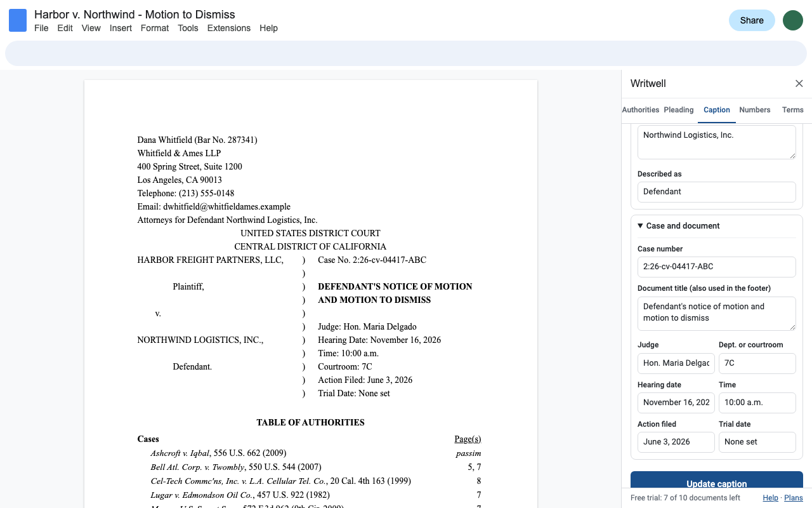
Task: Select the Caption tab
Action: pos(717,110)
